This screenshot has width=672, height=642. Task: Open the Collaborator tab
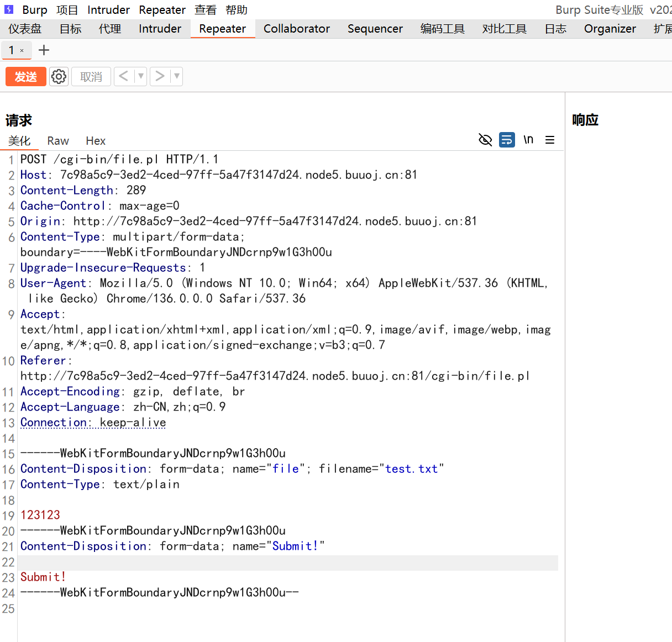click(296, 29)
